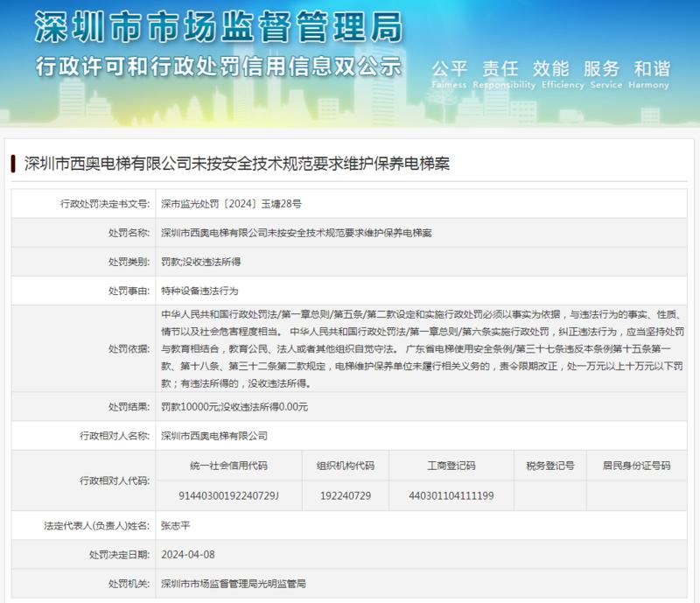Click the 行政相对人代码 label
The width and height of the screenshot is (700, 603).
click(115, 480)
